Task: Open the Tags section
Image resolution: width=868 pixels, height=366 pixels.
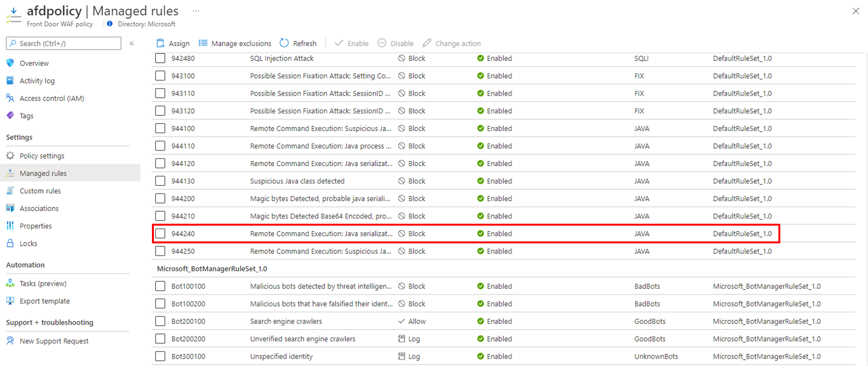Action: click(26, 116)
